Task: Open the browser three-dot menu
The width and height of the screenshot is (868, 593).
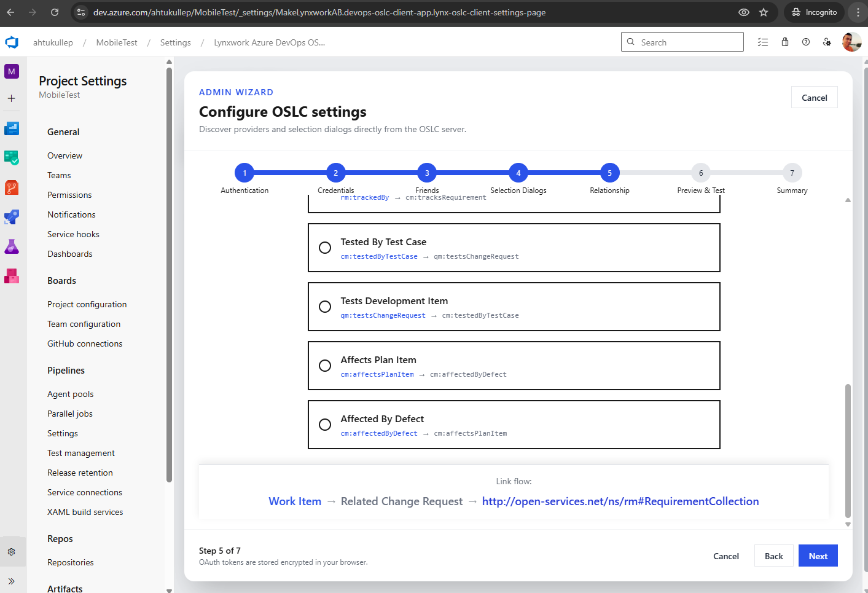Action: (x=858, y=12)
